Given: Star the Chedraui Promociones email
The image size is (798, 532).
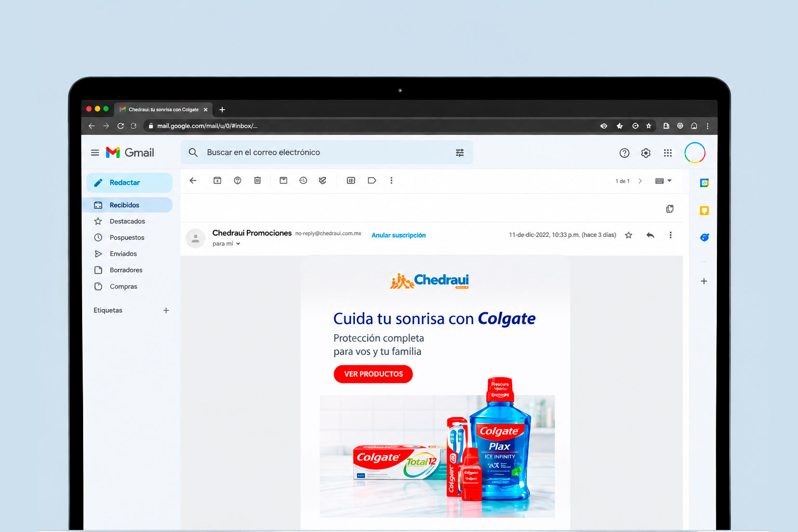Looking at the screenshot, I should click(x=629, y=235).
